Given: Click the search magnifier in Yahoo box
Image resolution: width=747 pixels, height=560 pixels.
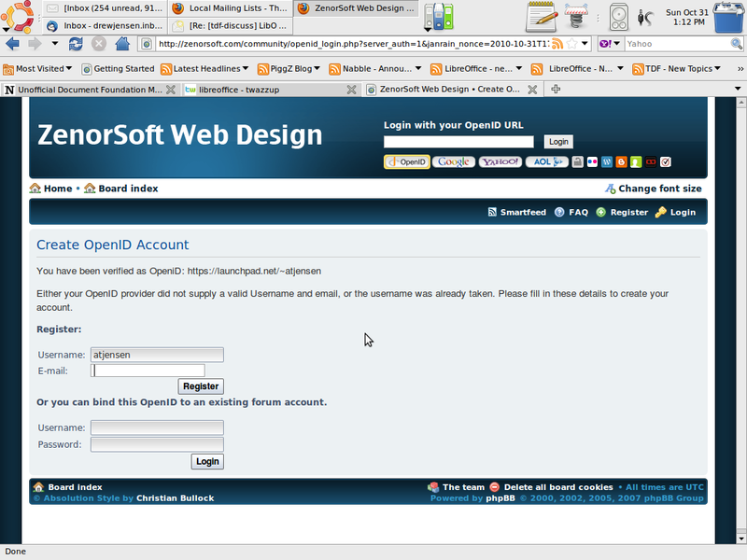Looking at the screenshot, I should point(736,44).
